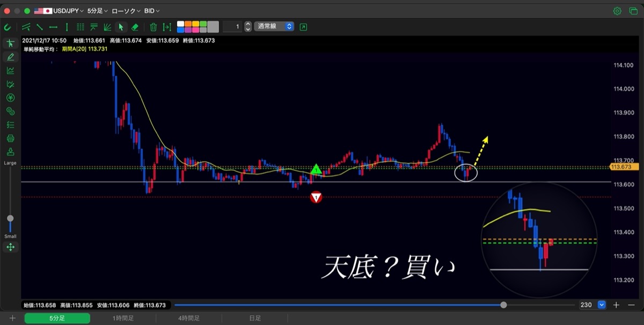Select the vertical line drawing tool
This screenshot has width=644, height=325.
[67, 27]
